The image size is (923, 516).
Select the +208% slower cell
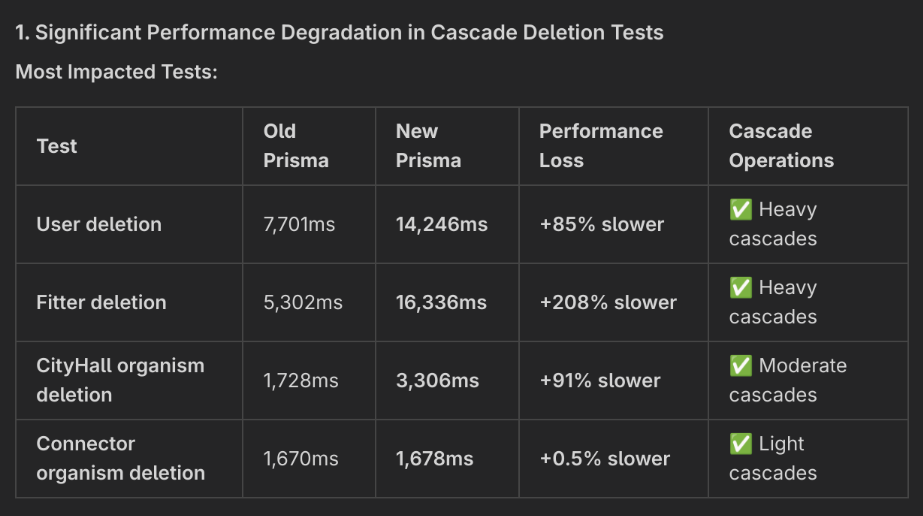pyautogui.click(x=608, y=302)
